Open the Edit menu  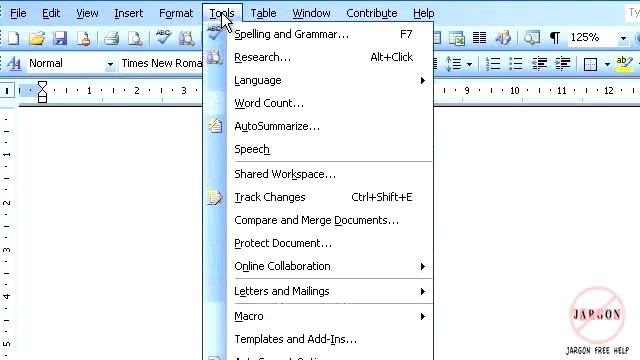[51, 13]
